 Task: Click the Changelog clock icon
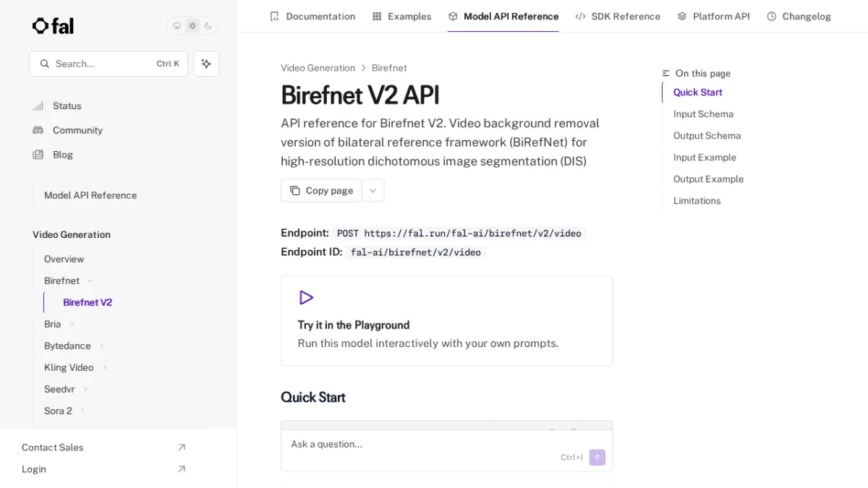pyautogui.click(x=772, y=16)
